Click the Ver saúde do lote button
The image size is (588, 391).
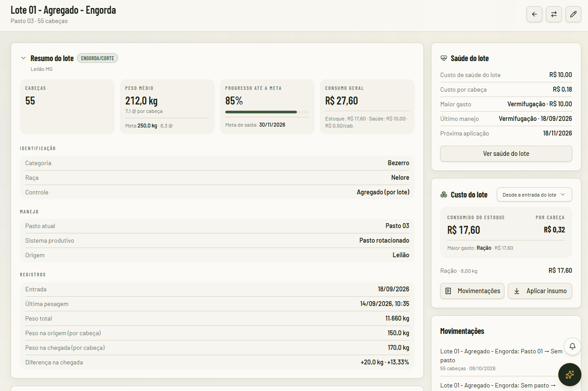[506, 154]
